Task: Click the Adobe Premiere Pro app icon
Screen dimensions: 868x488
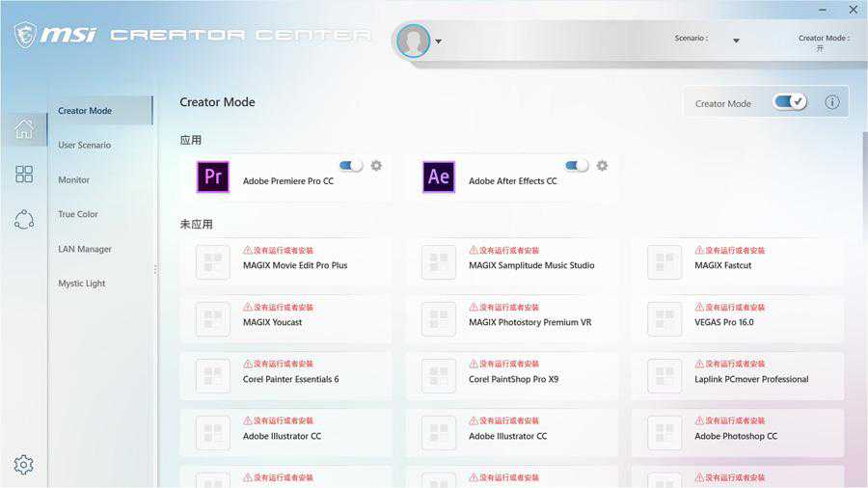Action: click(x=213, y=177)
